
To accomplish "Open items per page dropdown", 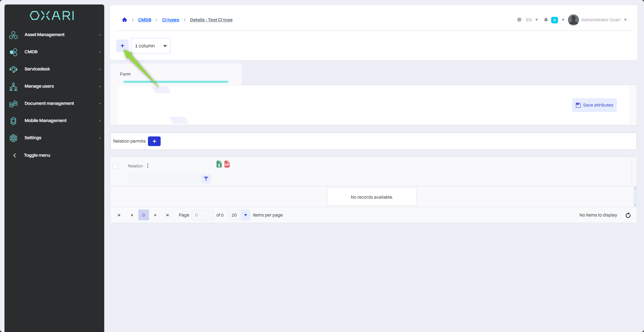I will tap(246, 215).
